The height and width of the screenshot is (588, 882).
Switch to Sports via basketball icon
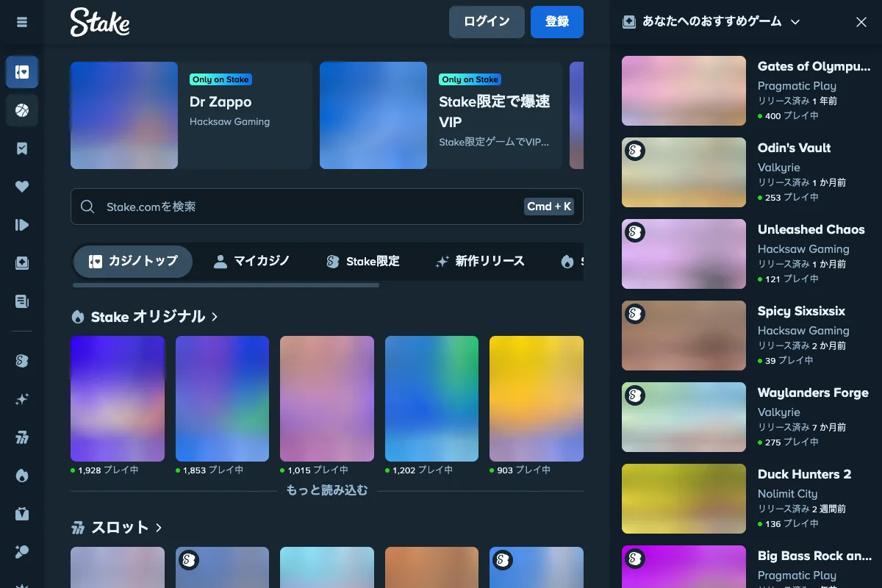22,111
